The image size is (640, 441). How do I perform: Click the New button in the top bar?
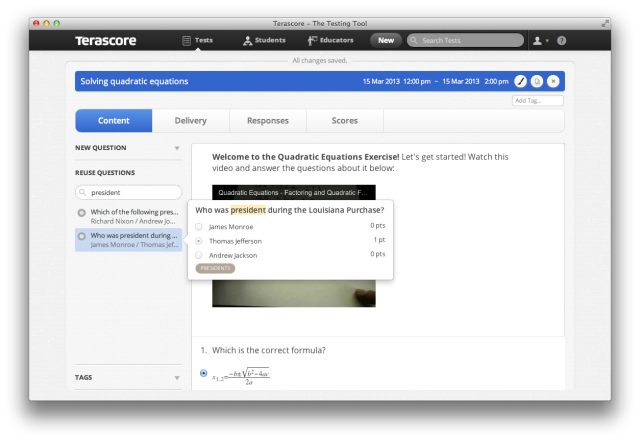[x=386, y=40]
